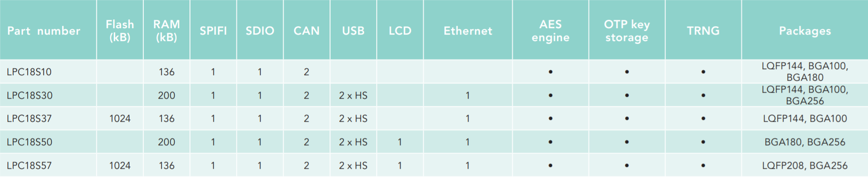Image resolution: width=868 pixels, height=177 pixels.
Task: Click the LPC18S30 row label
Action: [x=30, y=95]
